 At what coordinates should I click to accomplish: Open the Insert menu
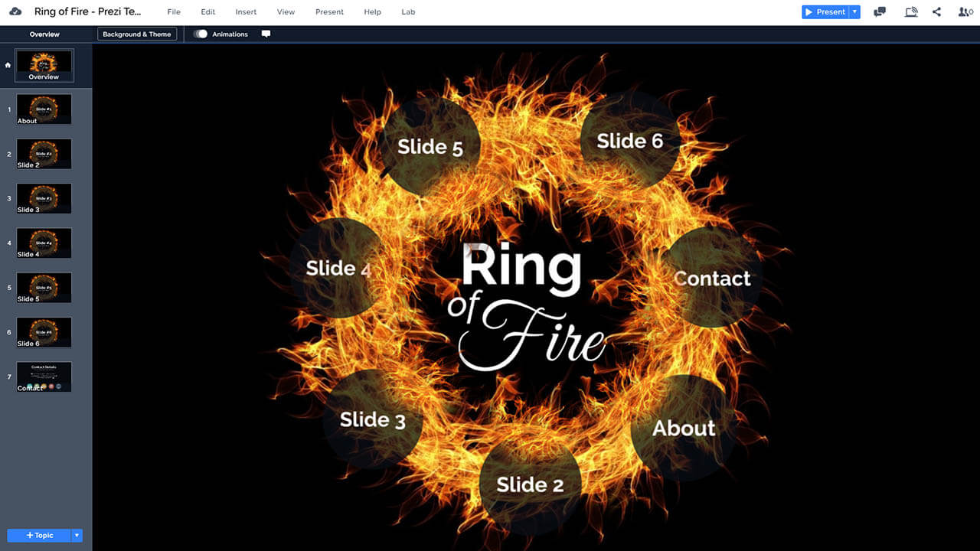coord(246,12)
